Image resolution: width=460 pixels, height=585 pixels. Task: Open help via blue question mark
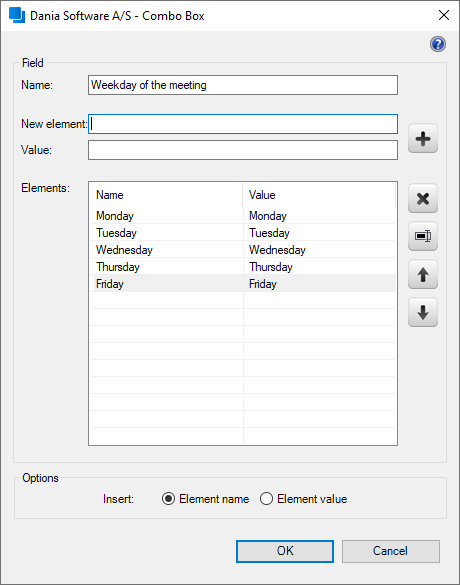click(x=438, y=44)
